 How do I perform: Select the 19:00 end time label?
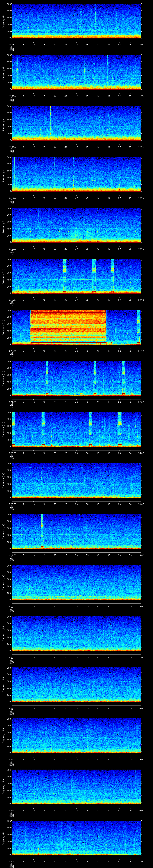141,249
